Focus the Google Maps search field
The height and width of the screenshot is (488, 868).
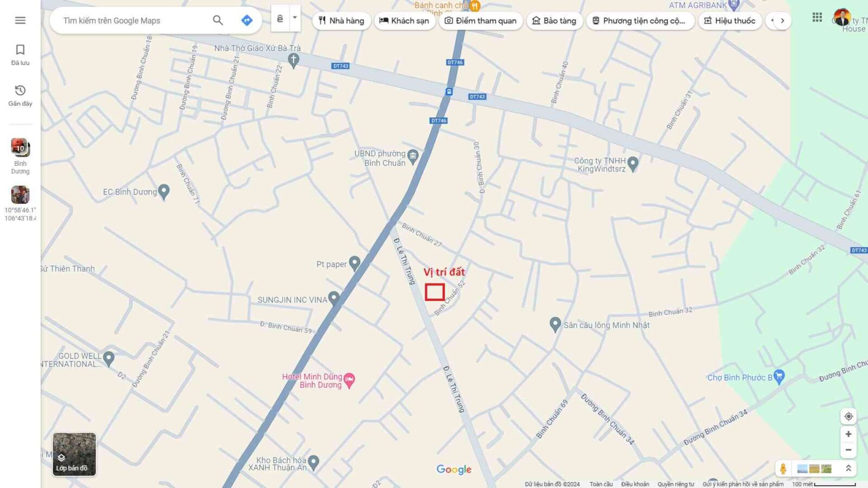click(133, 21)
